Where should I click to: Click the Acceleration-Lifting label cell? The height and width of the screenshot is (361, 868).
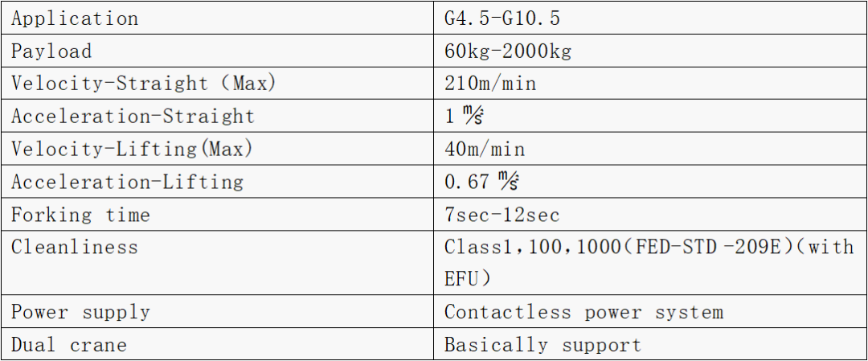(218, 182)
